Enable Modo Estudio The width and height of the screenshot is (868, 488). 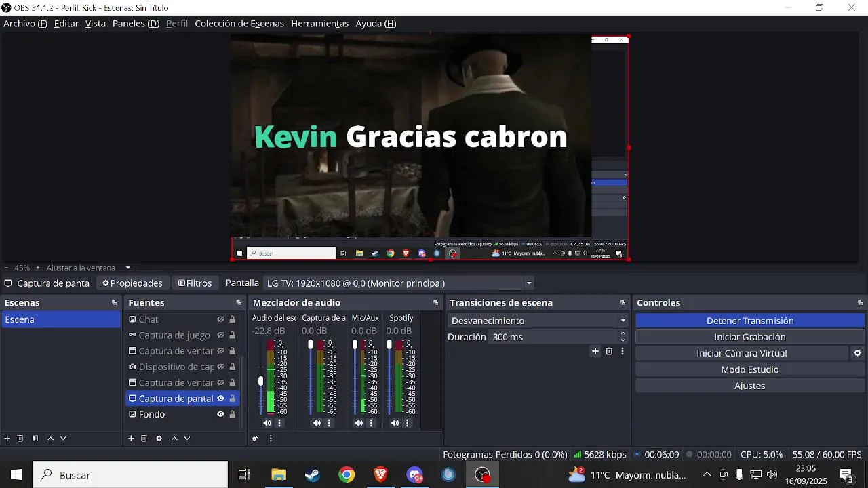750,369
